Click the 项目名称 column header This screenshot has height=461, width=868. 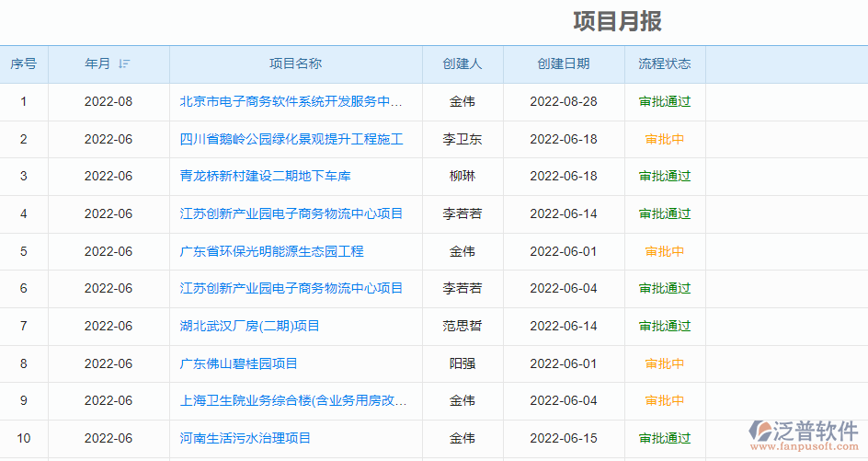[295, 63]
